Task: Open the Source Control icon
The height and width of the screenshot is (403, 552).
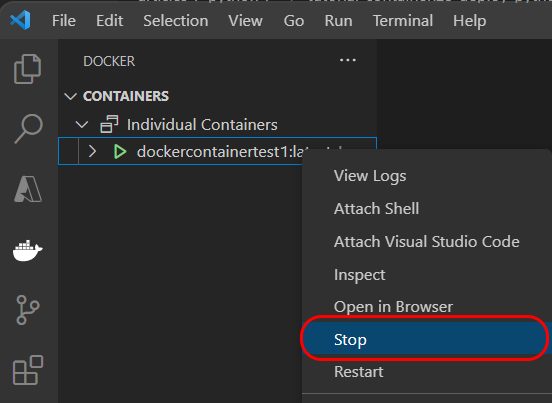Action: coord(27,310)
